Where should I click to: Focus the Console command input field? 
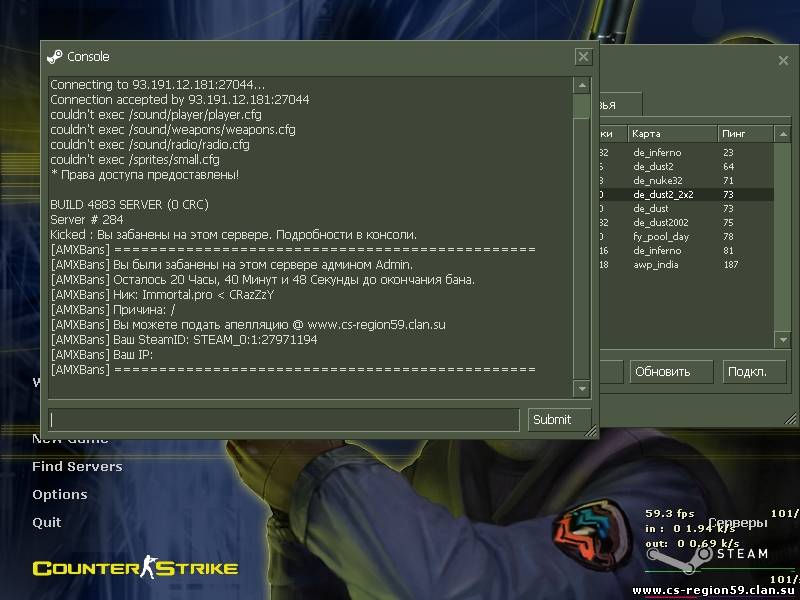284,419
